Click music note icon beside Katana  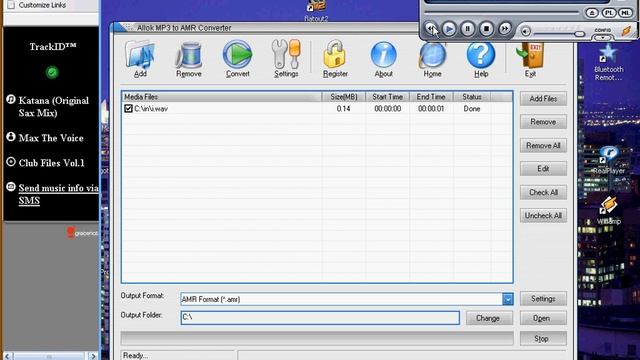[x=11, y=99]
